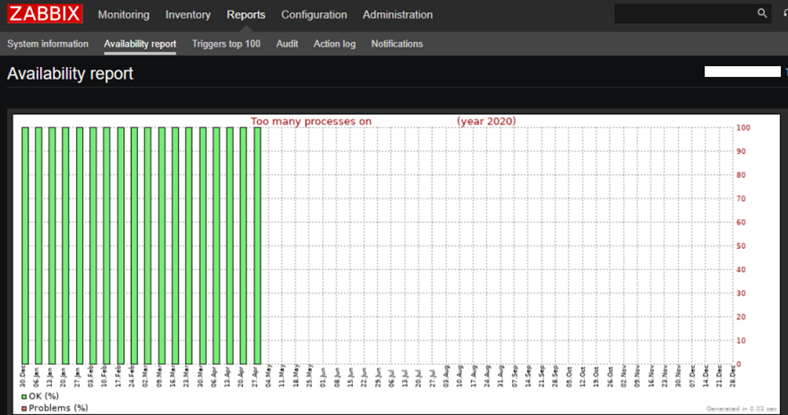Screen dimensions: 788x415
Task: Click the y-axis value 80
Action: [741, 175]
